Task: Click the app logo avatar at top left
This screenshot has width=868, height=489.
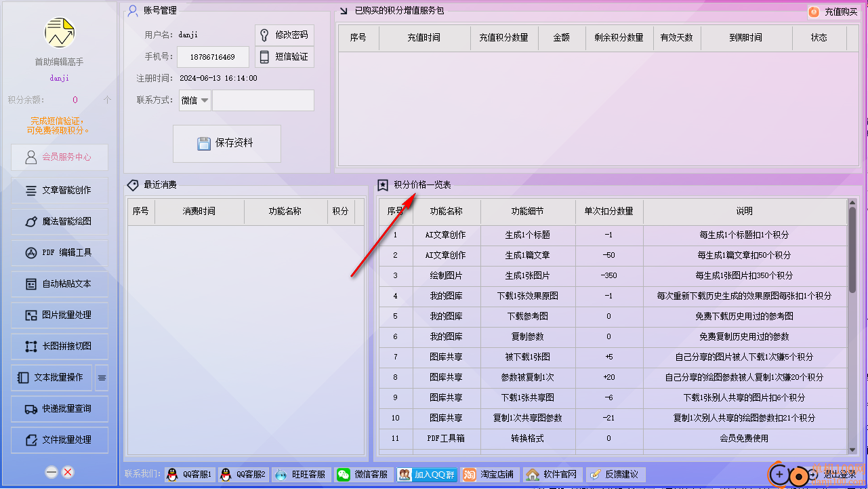Action: (60, 33)
